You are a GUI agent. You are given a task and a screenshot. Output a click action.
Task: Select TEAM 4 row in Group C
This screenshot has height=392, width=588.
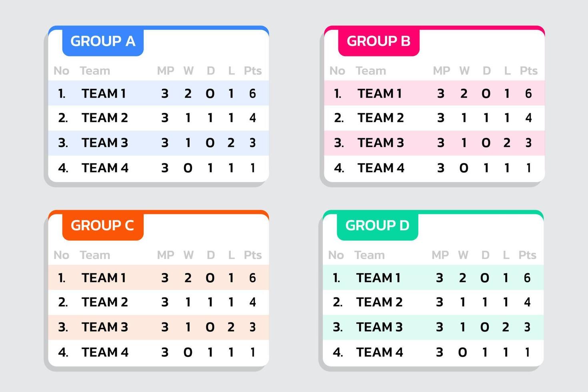(x=158, y=352)
